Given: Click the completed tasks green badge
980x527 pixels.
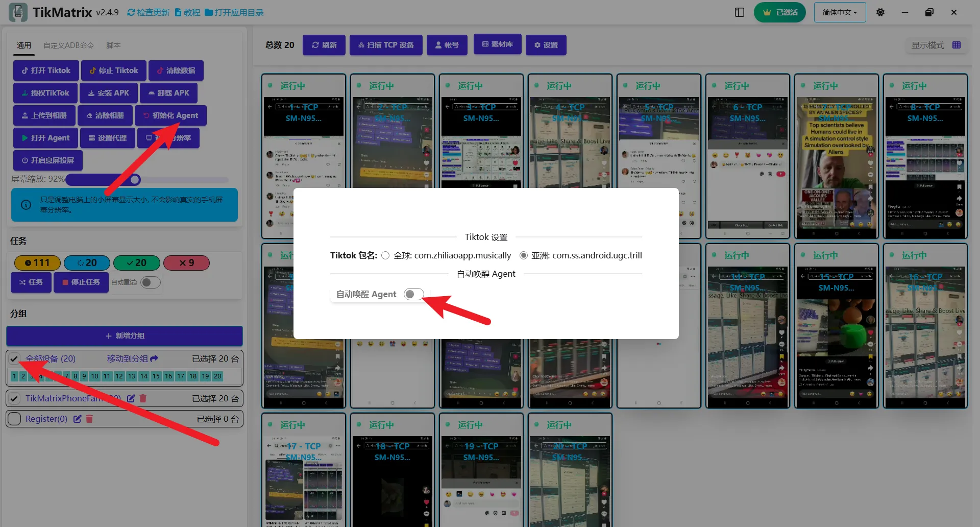Looking at the screenshot, I should pos(136,262).
